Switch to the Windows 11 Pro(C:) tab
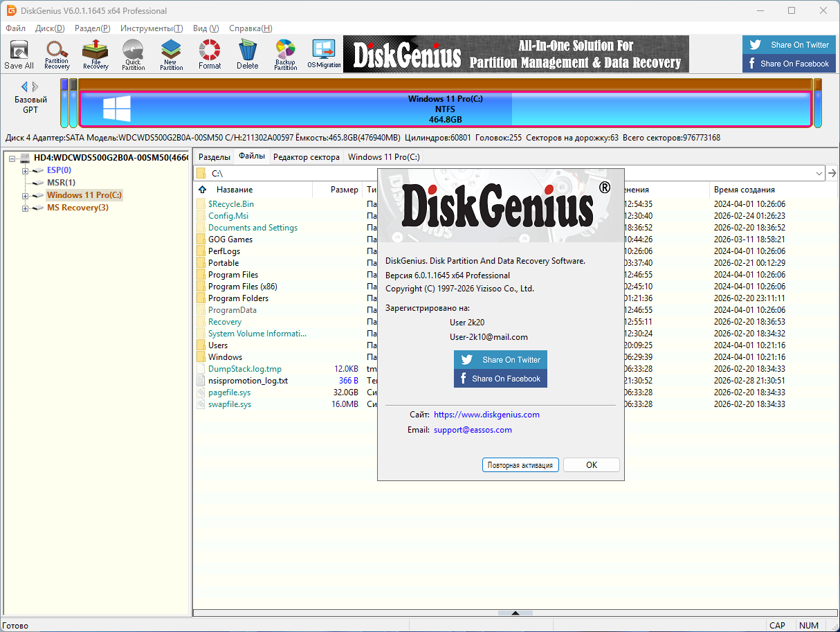The image size is (840, 632). (383, 157)
